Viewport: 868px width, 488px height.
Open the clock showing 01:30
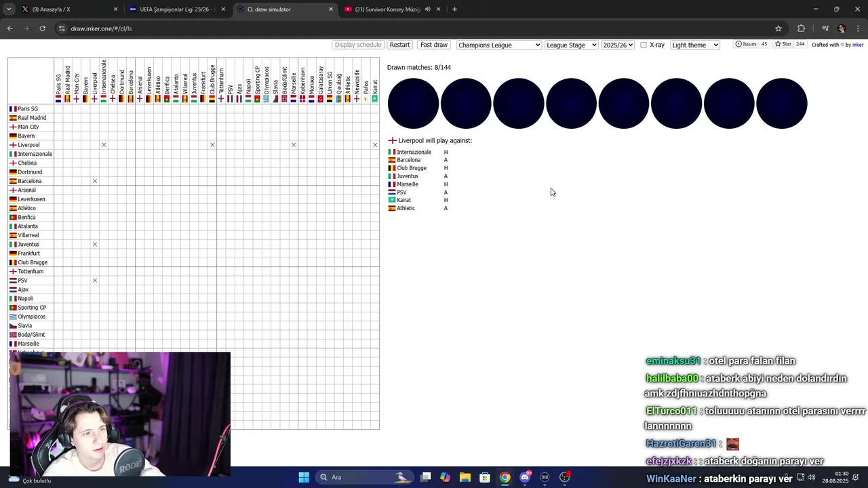pyautogui.click(x=835, y=477)
